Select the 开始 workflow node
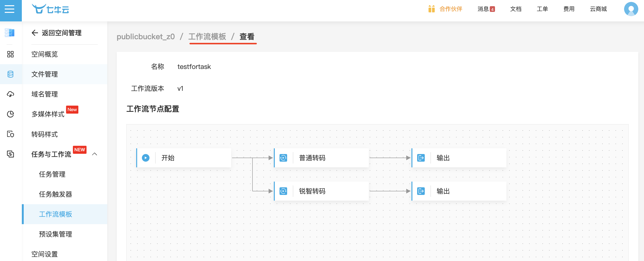This screenshot has height=261, width=644. coord(184,158)
